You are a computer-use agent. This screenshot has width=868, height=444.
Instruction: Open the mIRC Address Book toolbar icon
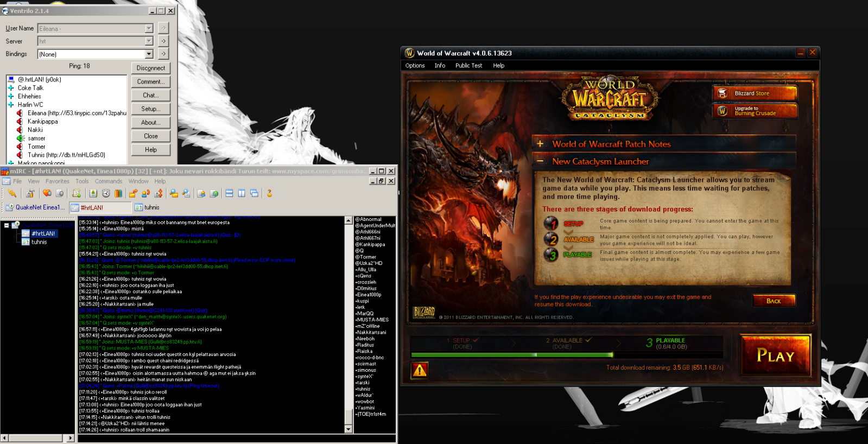click(x=93, y=193)
